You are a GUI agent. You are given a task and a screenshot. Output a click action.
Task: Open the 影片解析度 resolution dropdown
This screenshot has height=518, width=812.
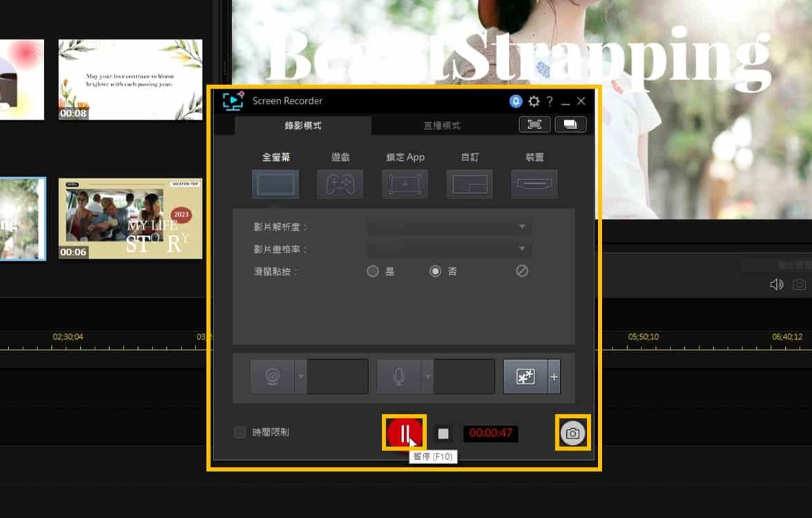click(x=521, y=227)
